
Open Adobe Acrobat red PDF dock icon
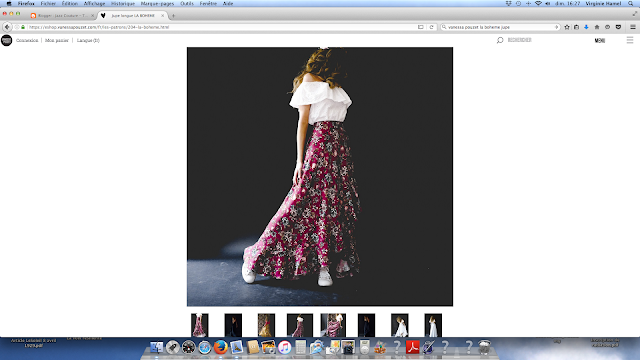coord(412,347)
